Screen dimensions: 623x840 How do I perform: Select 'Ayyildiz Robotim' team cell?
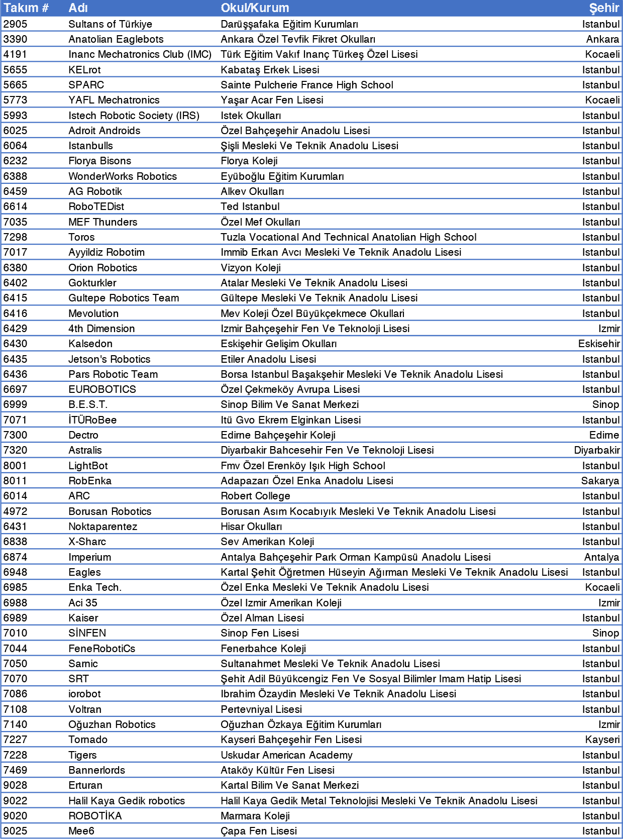107,252
